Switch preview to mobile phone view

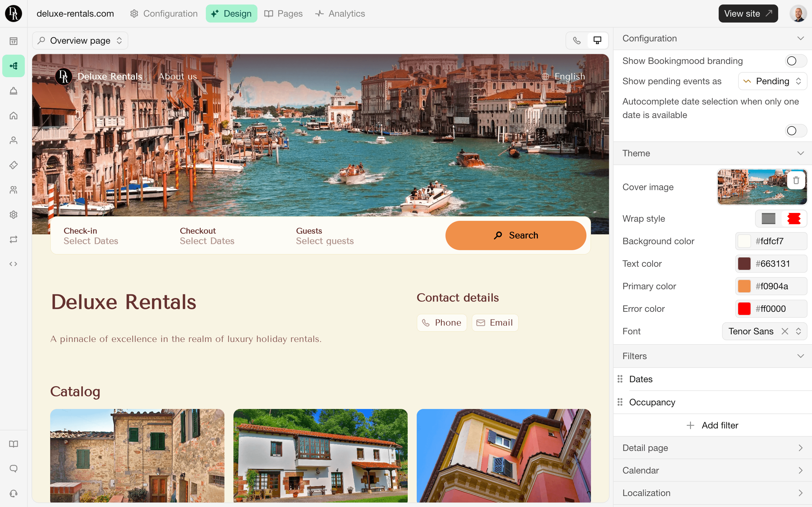[577, 41]
